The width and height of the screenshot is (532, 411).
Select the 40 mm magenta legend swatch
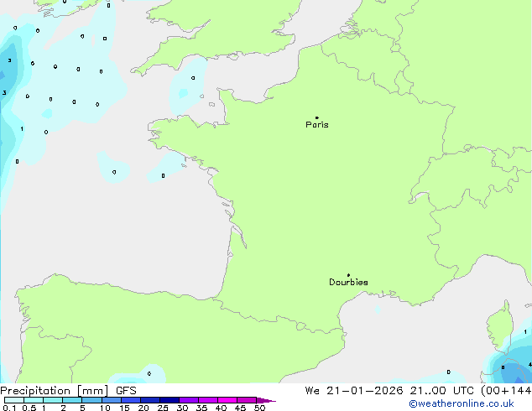click(x=227, y=400)
